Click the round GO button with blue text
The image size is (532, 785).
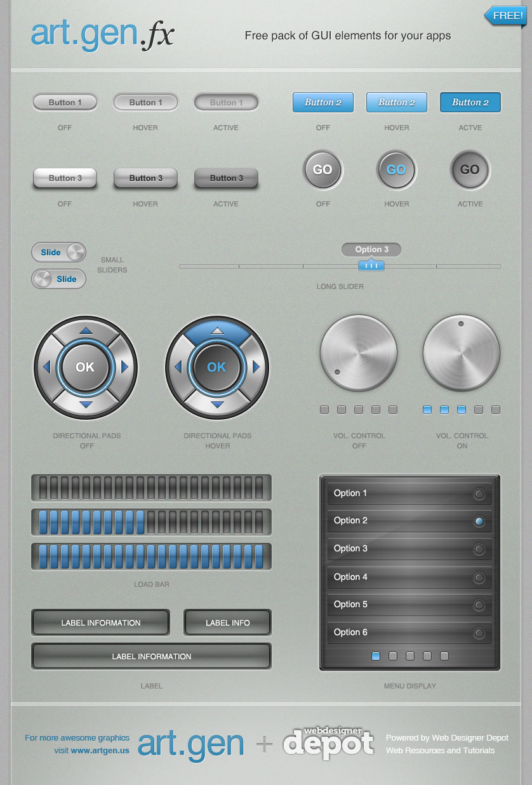tap(396, 170)
